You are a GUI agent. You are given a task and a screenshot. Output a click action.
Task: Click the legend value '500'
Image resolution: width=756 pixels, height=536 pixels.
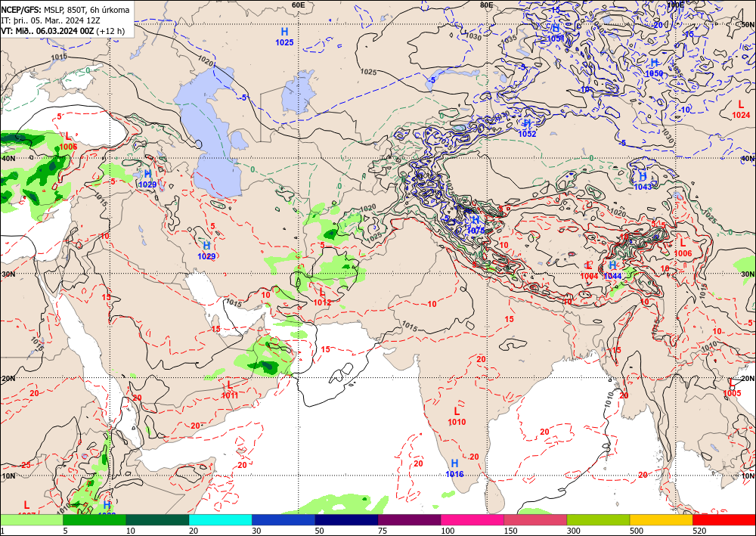click(x=637, y=531)
